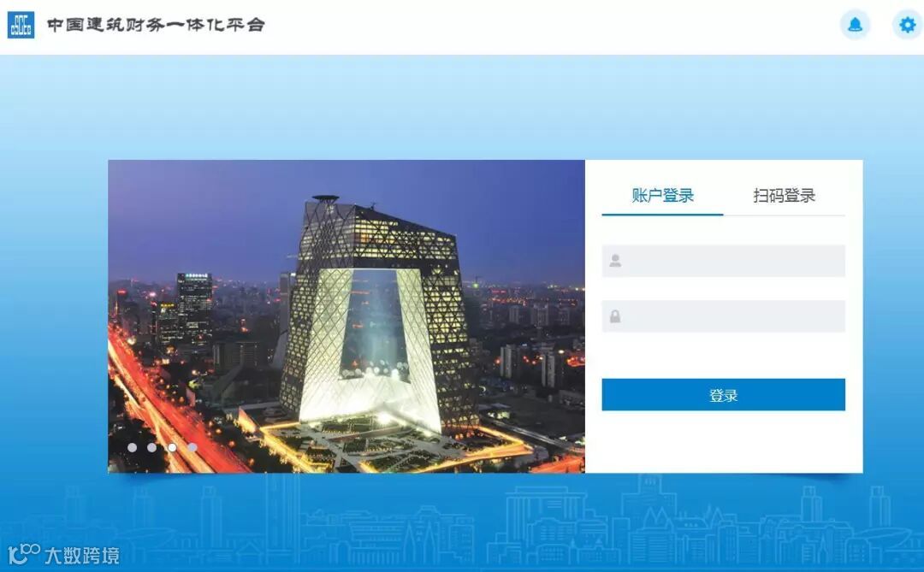Switch to 账户登录 tab
Image resolution: width=924 pixels, height=572 pixels.
pos(662,196)
